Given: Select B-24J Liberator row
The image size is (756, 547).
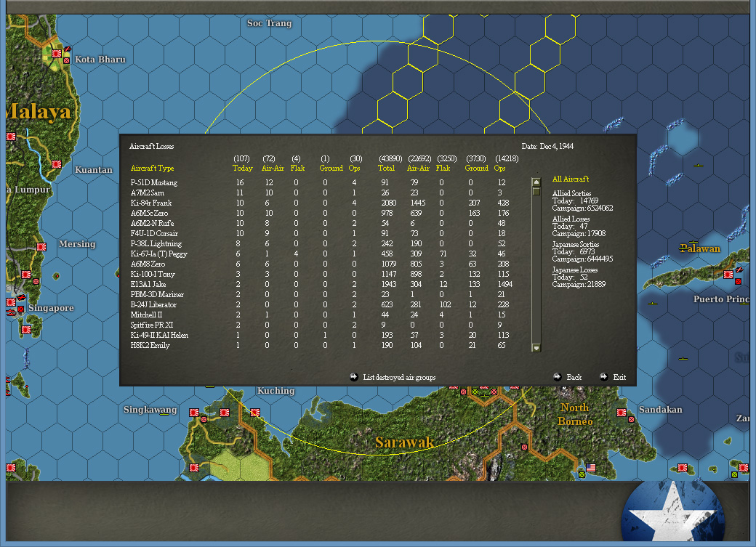Looking at the screenshot, I should coord(321,304).
